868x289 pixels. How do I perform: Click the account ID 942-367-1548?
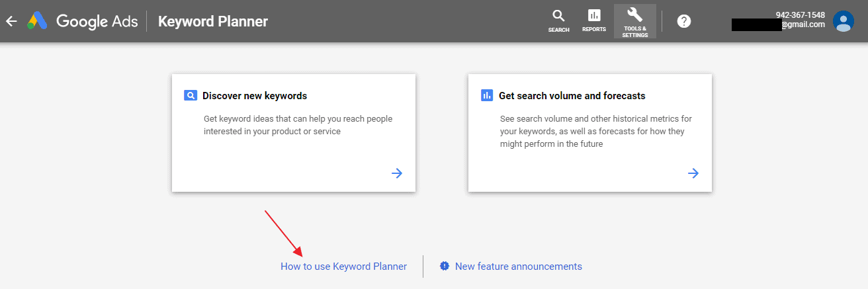tap(800, 15)
